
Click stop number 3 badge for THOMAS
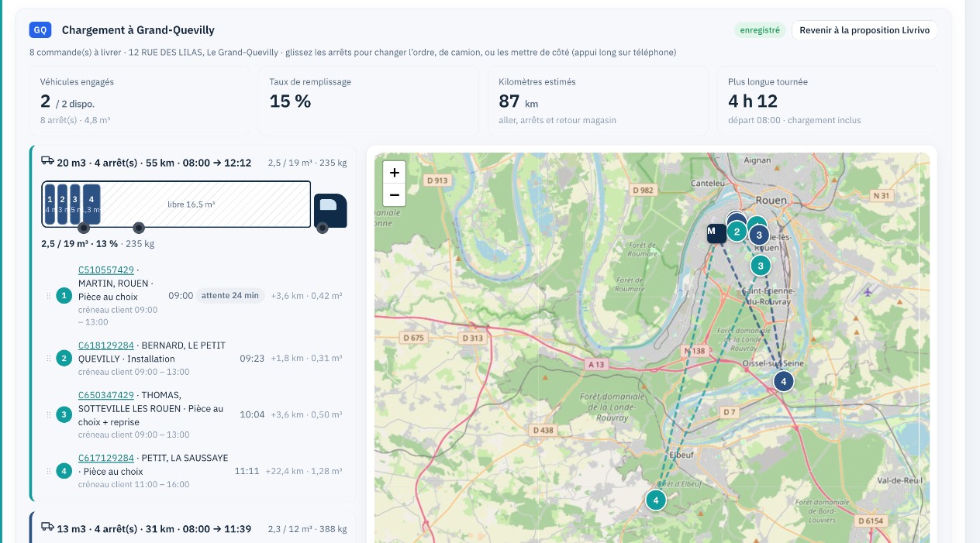(64, 415)
